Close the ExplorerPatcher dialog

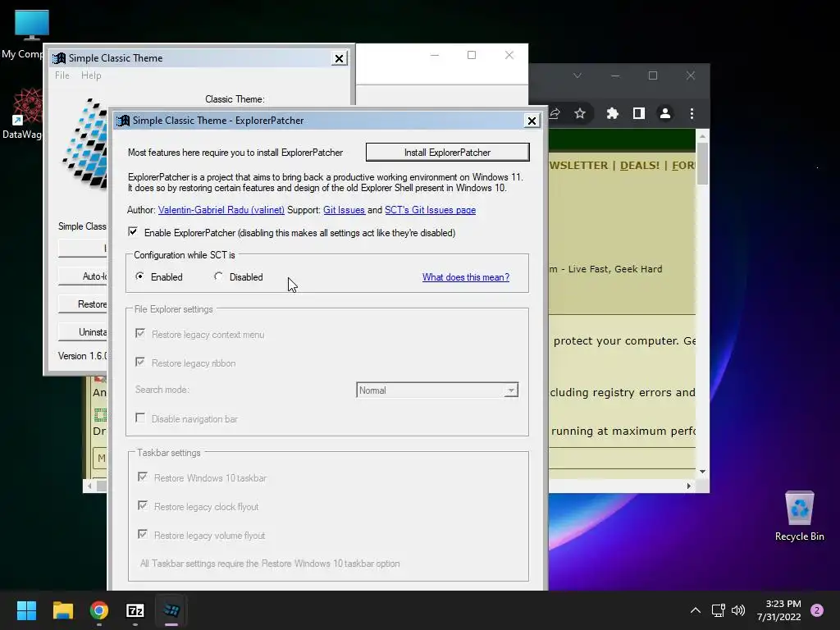coord(532,121)
